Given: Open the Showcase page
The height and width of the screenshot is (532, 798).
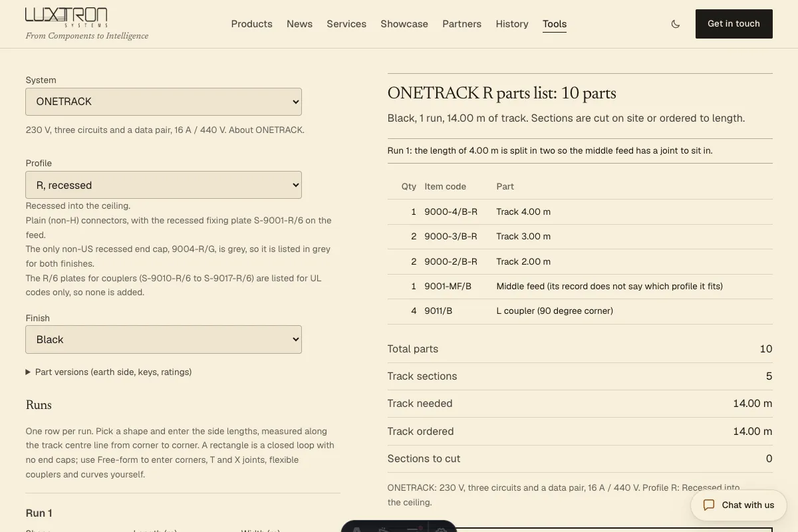Looking at the screenshot, I should [x=404, y=24].
